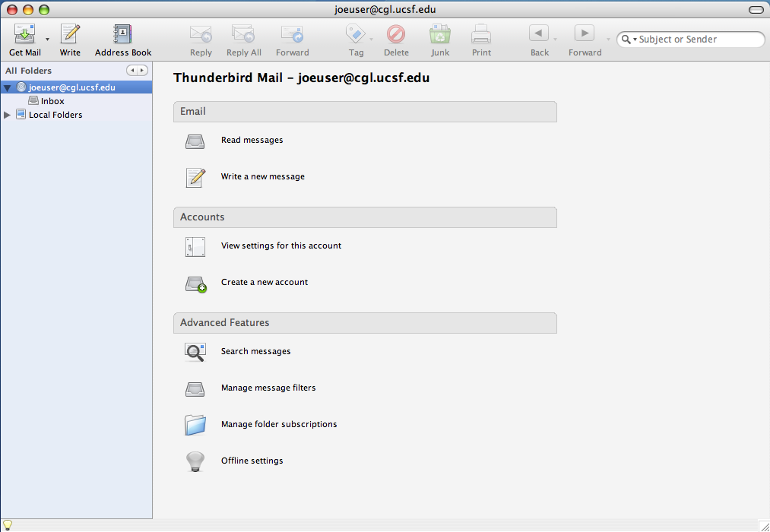
Task: Open Manage folder subscriptions
Action: click(x=279, y=424)
